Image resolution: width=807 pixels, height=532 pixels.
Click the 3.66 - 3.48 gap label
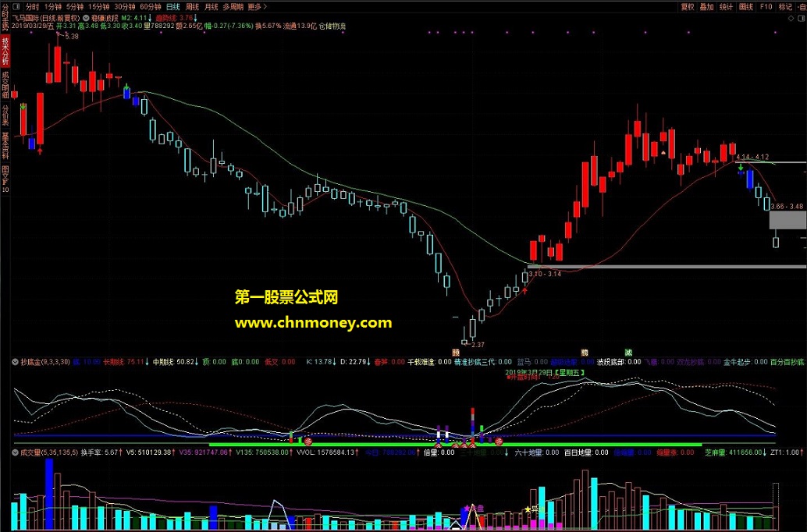[787, 206]
